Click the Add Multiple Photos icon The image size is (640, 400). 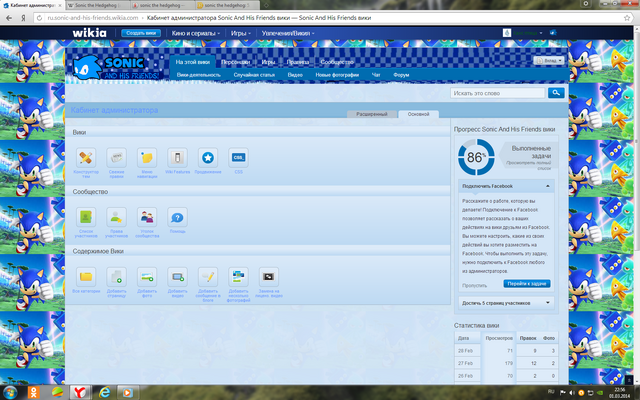(x=238, y=277)
